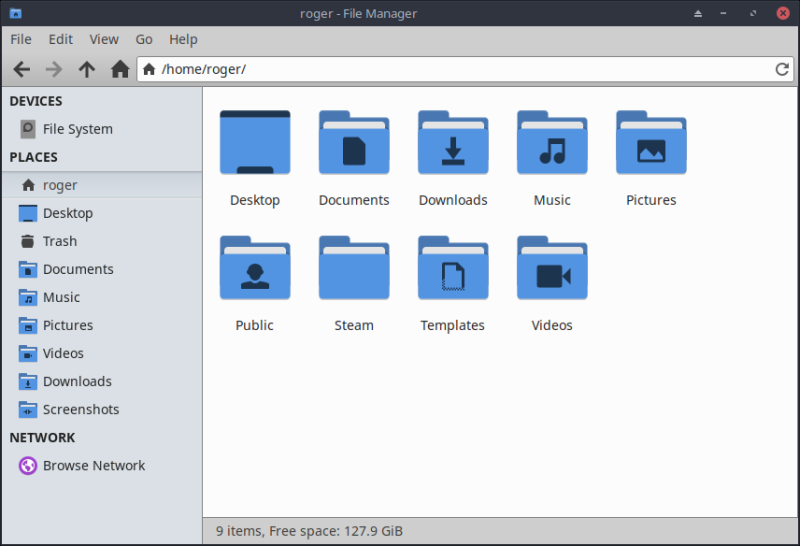Click the Home toolbar icon
Viewport: 800px width, 546px height.
[x=120, y=69]
